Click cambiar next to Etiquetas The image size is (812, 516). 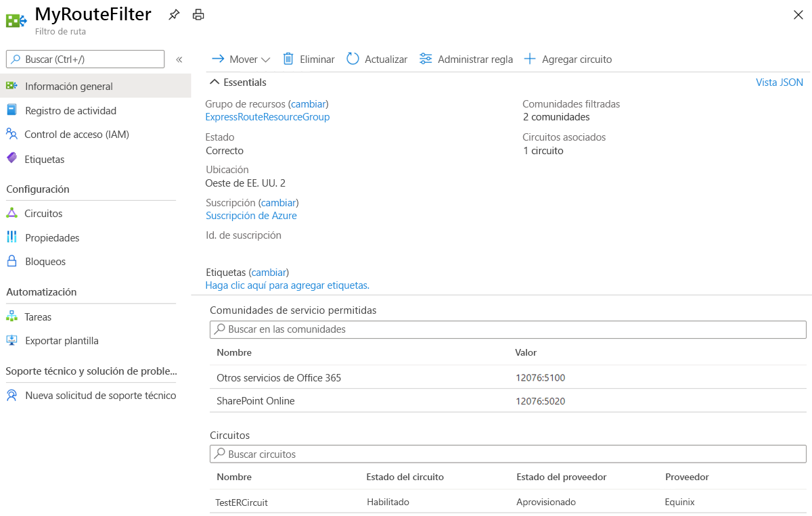point(269,273)
